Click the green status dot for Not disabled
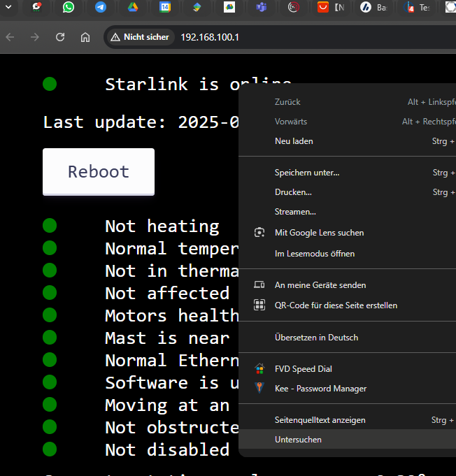456x476 pixels. [x=50, y=449]
